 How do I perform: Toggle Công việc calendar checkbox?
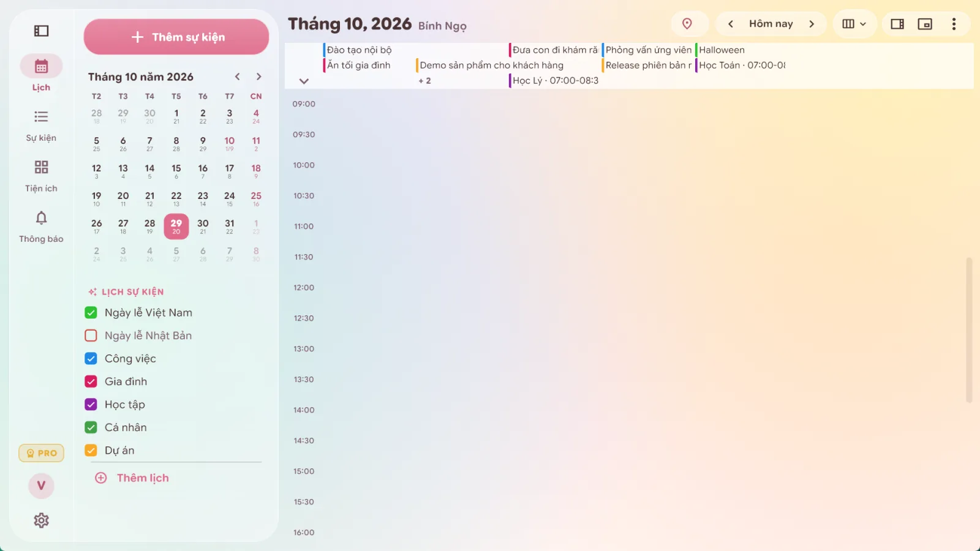[x=91, y=359]
